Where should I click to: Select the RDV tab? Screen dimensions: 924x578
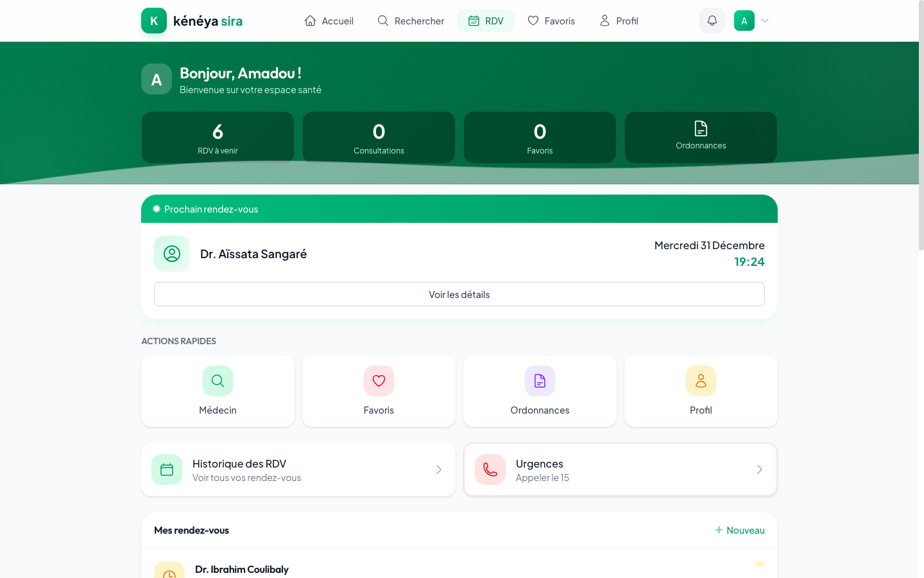click(486, 21)
